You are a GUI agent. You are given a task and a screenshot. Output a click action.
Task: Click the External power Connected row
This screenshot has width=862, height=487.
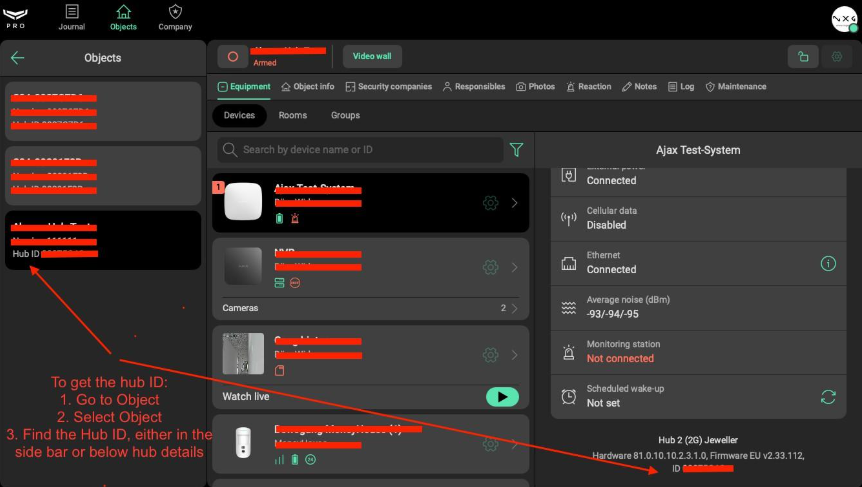(698, 181)
